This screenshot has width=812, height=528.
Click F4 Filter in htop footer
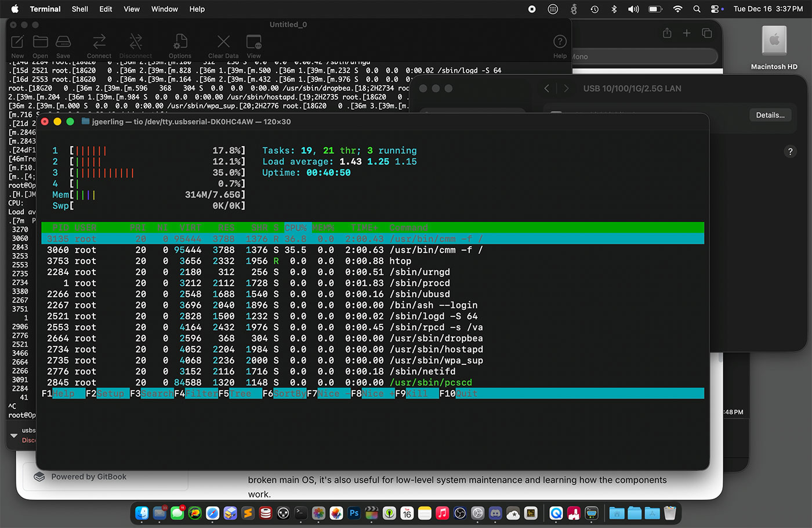point(196,393)
